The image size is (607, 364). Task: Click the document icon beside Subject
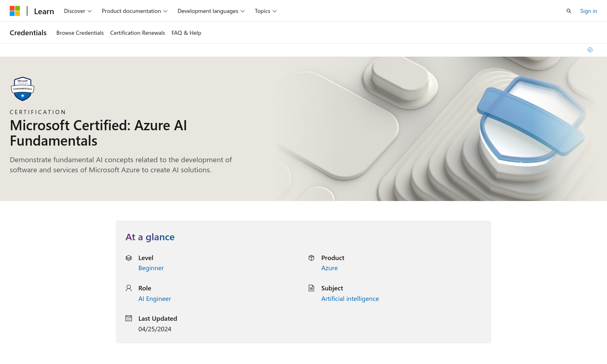[x=312, y=288]
